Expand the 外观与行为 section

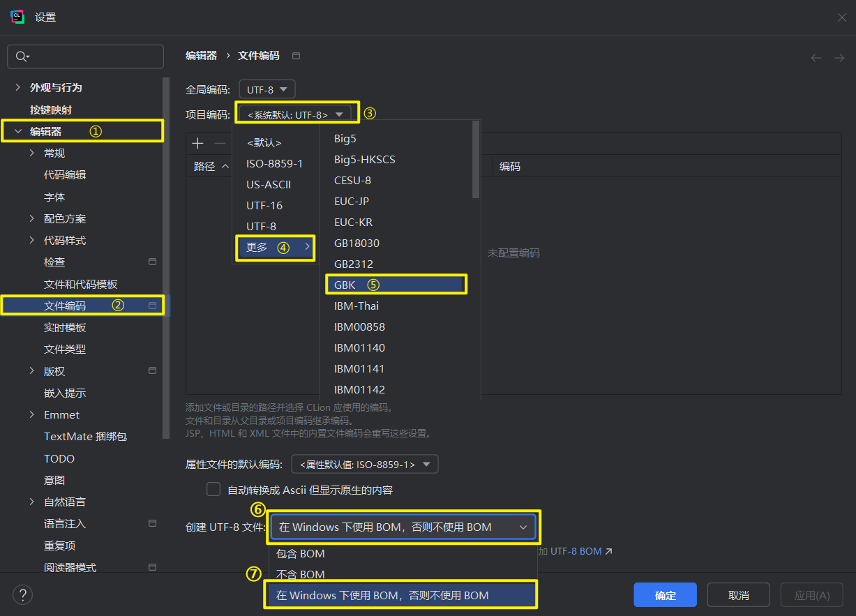pos(17,87)
